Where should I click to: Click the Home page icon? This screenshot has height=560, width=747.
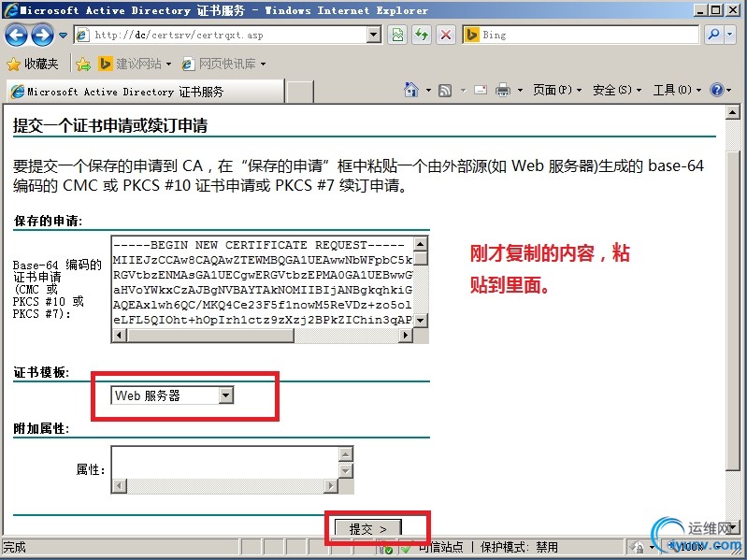[411, 90]
